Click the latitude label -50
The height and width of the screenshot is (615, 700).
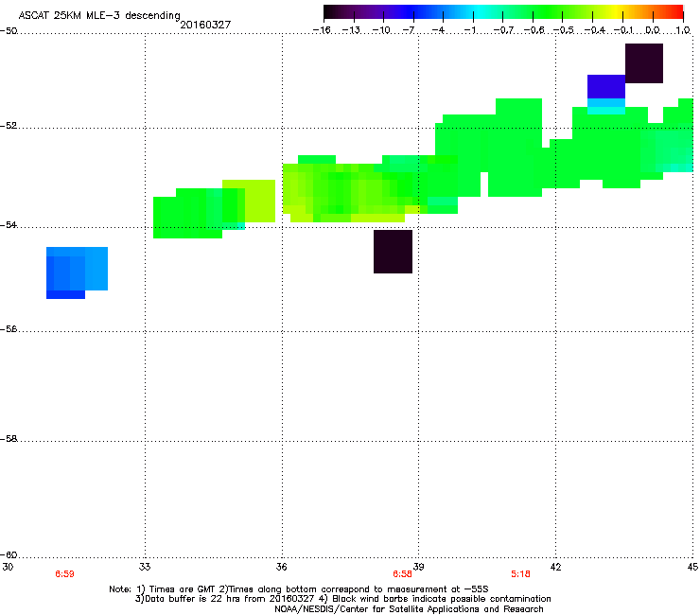pyautogui.click(x=9, y=31)
